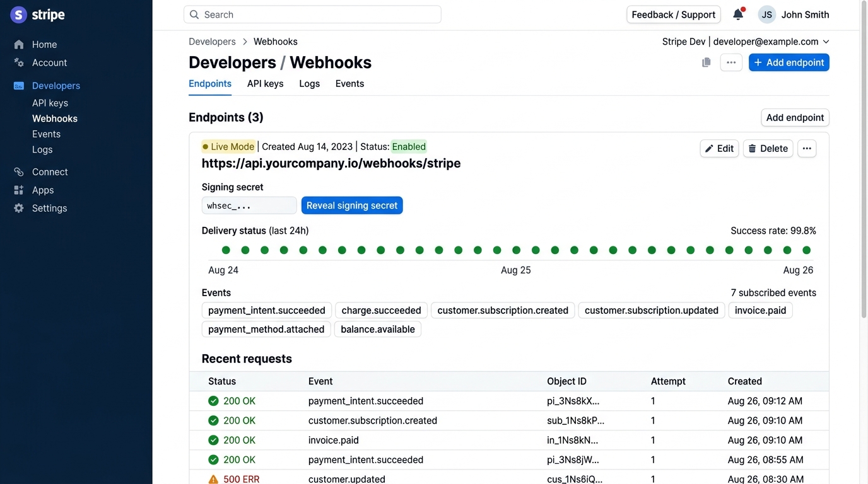Click the Stripe logo icon
The width and height of the screenshot is (868, 484).
tap(19, 14)
